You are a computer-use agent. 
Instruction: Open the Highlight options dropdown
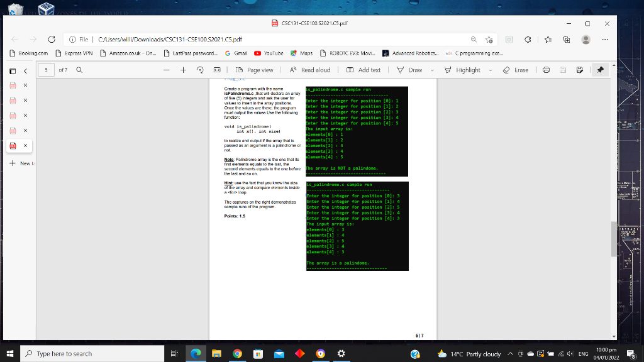tap(491, 70)
